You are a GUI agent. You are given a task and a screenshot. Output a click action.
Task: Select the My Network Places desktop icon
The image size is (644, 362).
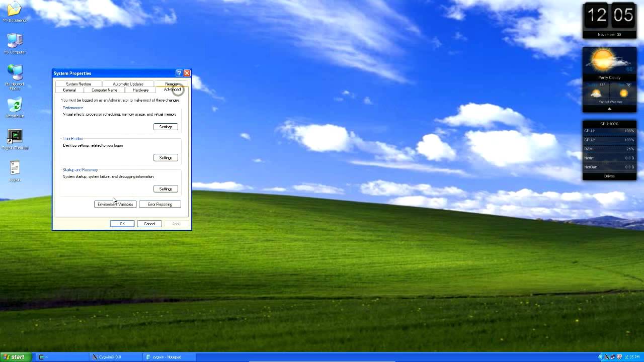pos(15,77)
